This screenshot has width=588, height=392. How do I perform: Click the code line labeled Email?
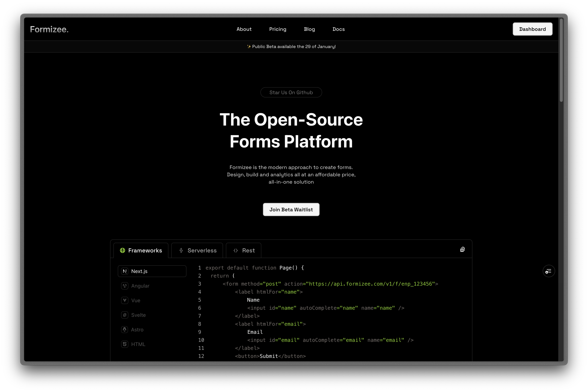pyautogui.click(x=255, y=332)
